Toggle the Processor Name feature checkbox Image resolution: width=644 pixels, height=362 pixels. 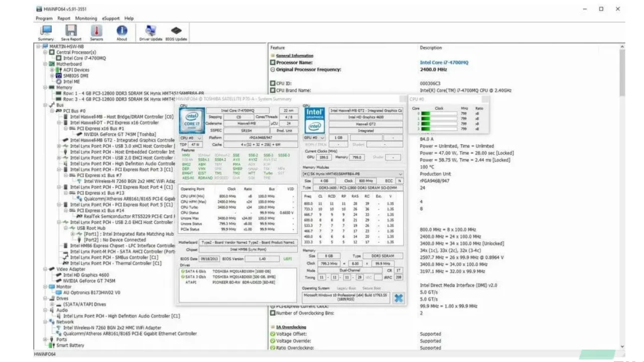pyautogui.click(x=273, y=63)
